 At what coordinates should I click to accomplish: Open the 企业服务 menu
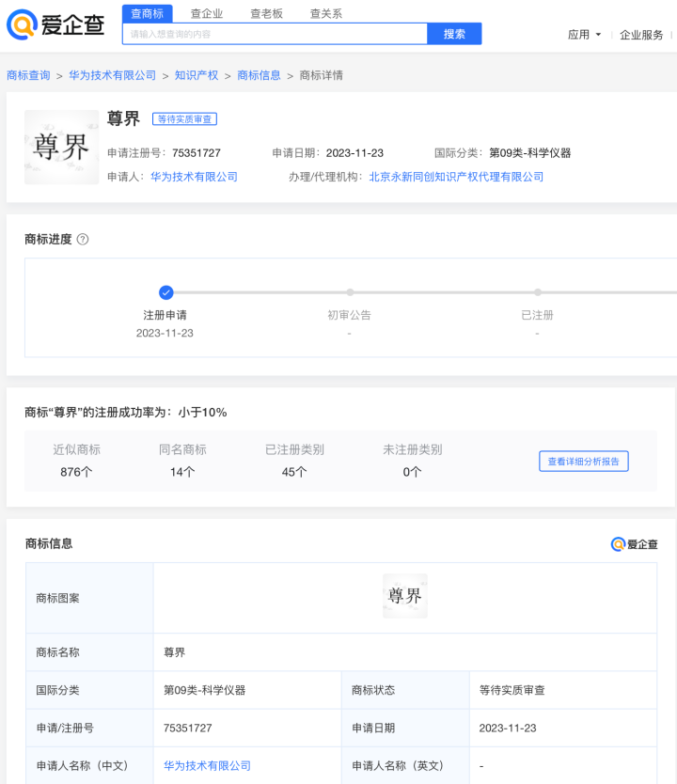coord(641,35)
